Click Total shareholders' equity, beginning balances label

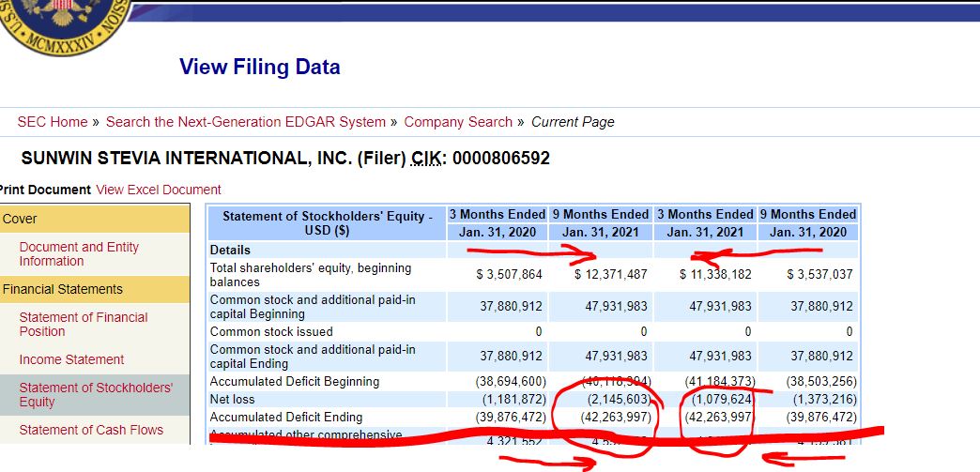311,275
